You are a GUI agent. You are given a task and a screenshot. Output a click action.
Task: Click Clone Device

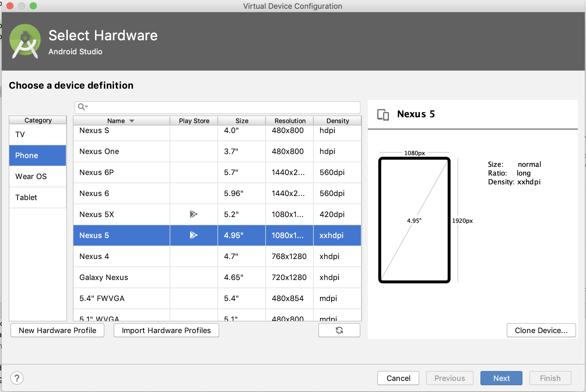point(541,330)
